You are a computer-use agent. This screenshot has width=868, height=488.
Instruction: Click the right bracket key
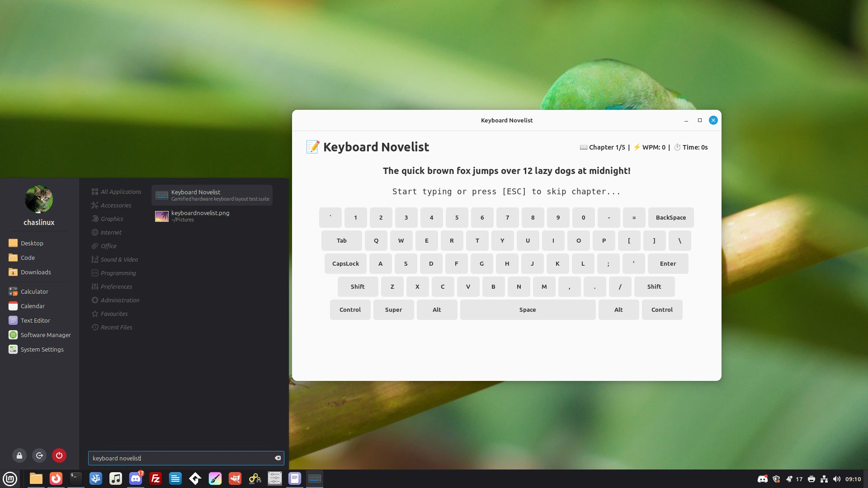point(654,241)
